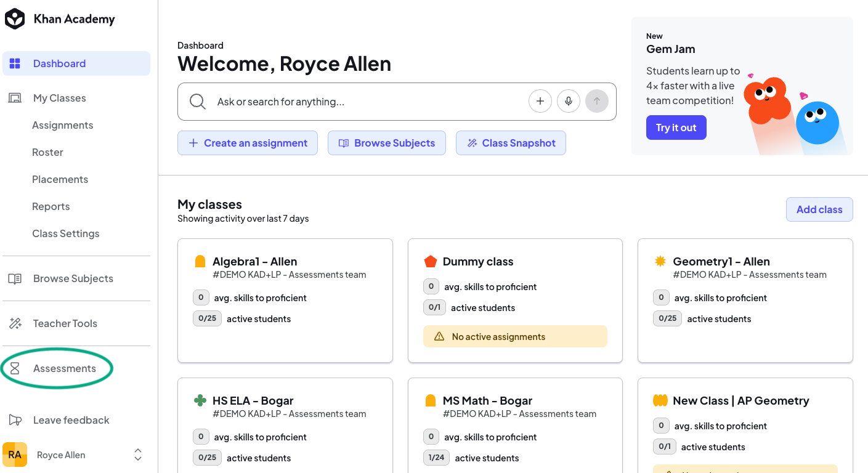868x473 pixels.
Task: Click the 0/1 badge in Dummy class
Action: click(x=434, y=307)
